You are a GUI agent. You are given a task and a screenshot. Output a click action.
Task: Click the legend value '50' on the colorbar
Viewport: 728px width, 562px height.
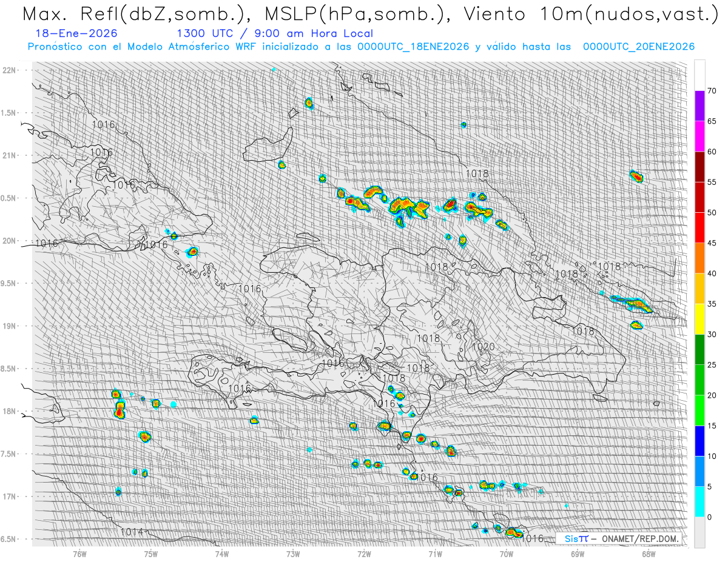click(x=712, y=213)
